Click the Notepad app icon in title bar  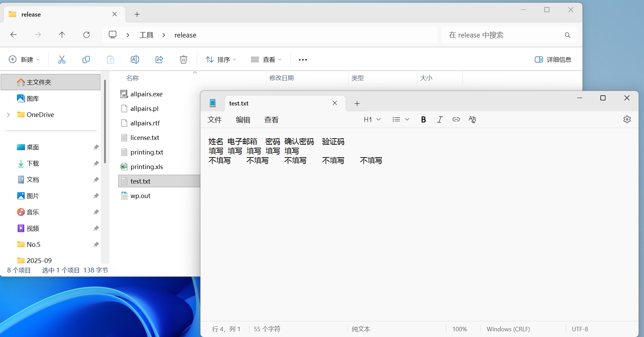pyautogui.click(x=213, y=103)
